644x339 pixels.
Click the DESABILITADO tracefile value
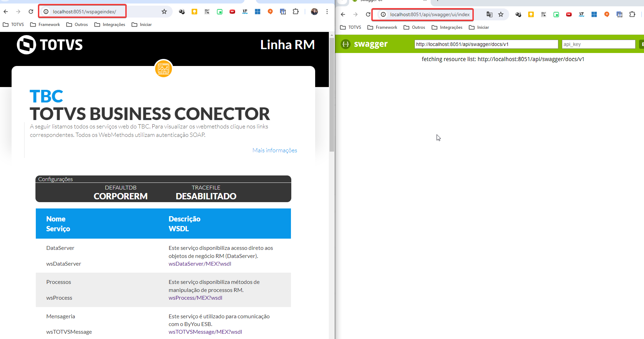click(x=206, y=196)
